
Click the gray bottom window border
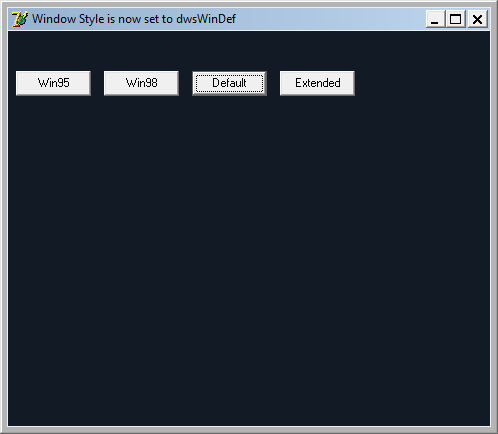(249, 430)
